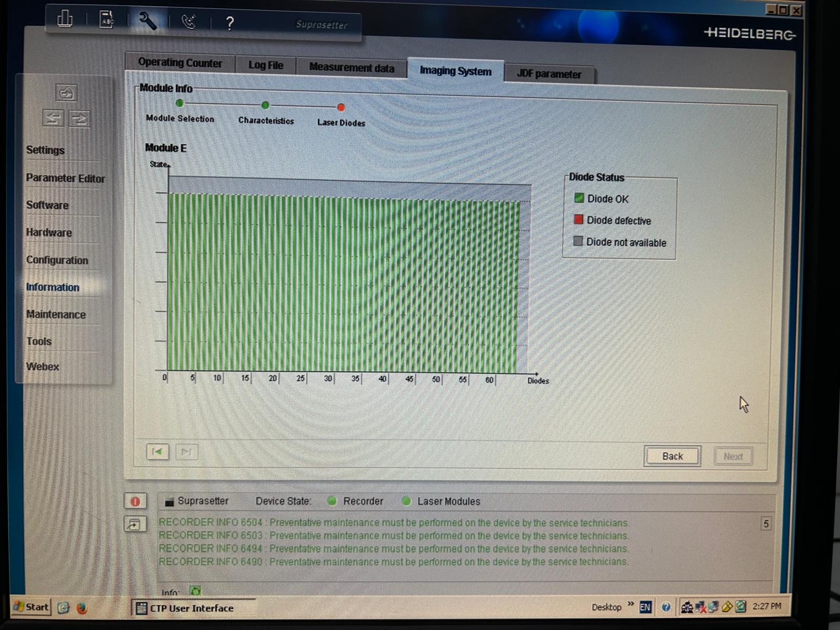Click the red error alert icon
840x630 pixels.
click(x=135, y=501)
